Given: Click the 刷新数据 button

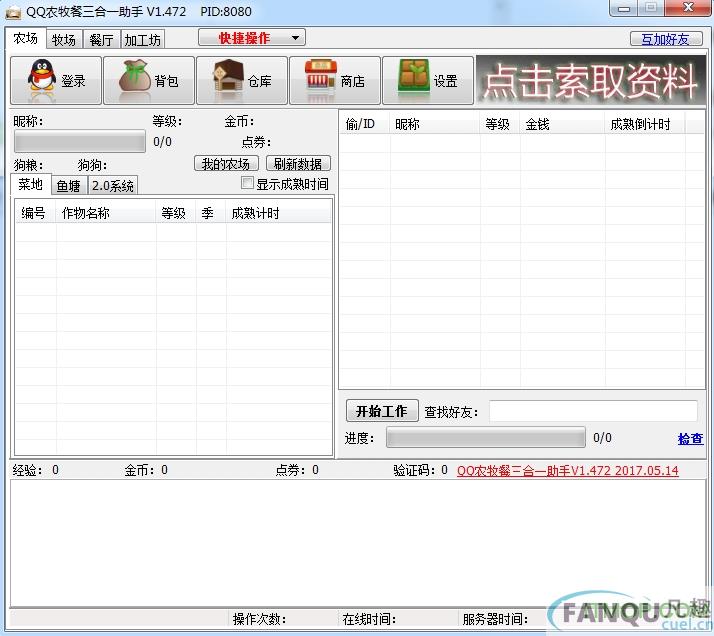Looking at the screenshot, I should pyautogui.click(x=298, y=163).
